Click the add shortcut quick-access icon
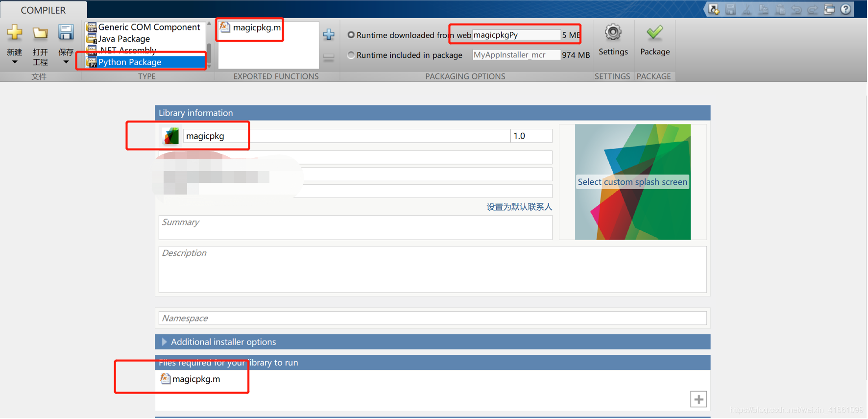868x419 pixels. tap(714, 9)
